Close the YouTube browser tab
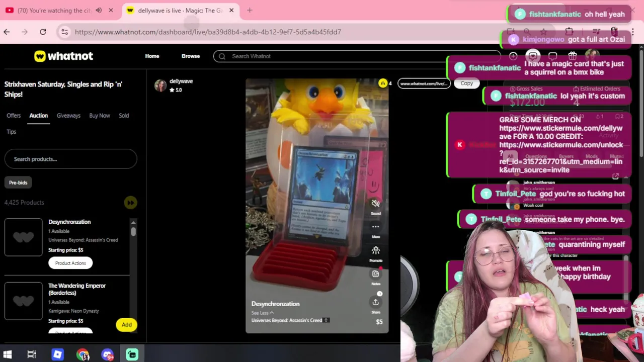644x362 pixels. click(111, 10)
